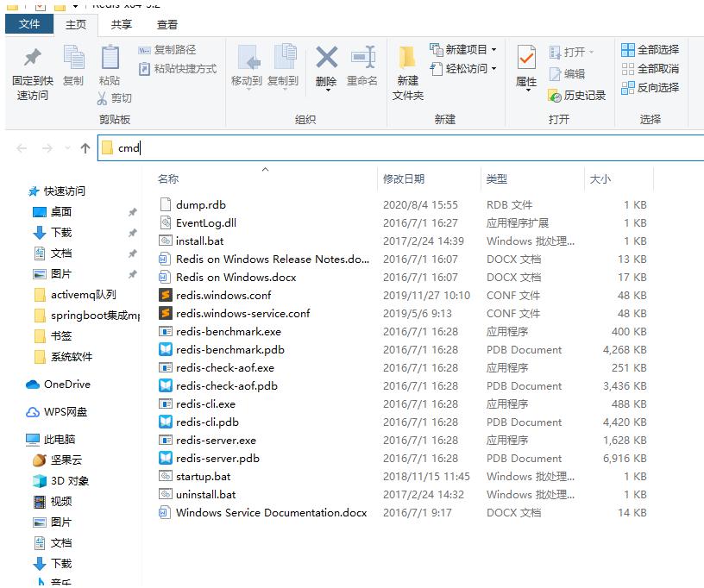
Task: Select the redis-server.exe file
Action: (216, 441)
